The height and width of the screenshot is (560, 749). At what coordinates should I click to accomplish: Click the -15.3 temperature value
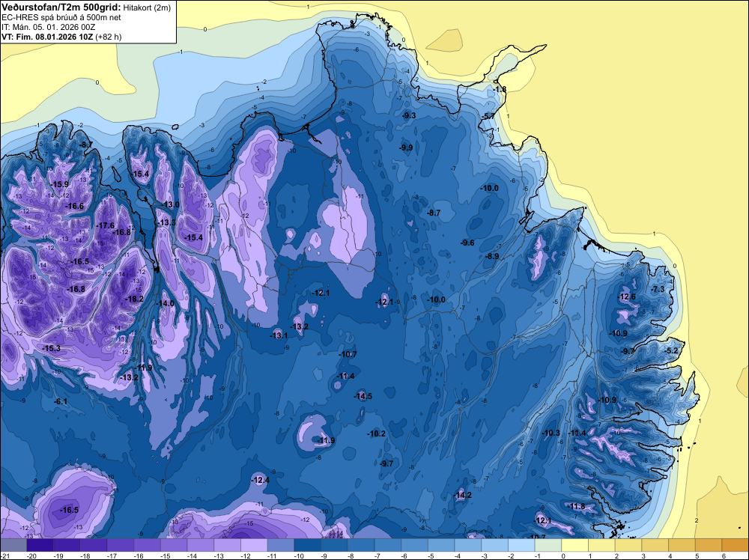[51, 349]
